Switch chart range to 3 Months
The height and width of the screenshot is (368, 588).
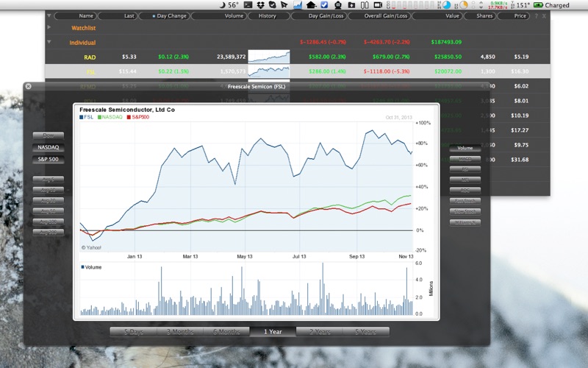tap(180, 332)
